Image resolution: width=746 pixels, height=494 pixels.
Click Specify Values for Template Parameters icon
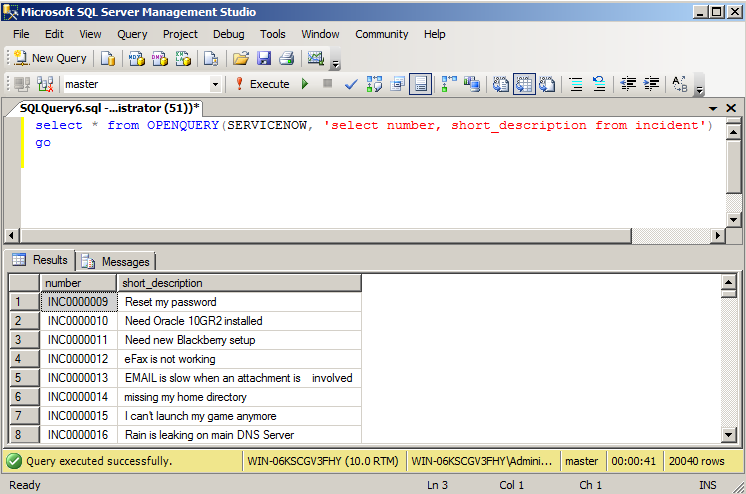[680, 84]
